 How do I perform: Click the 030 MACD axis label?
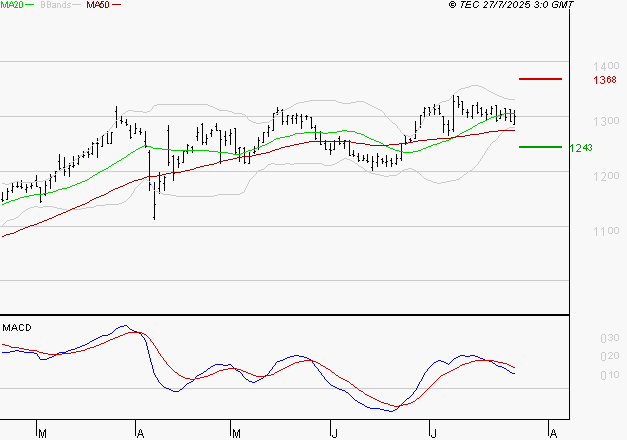(580, 339)
